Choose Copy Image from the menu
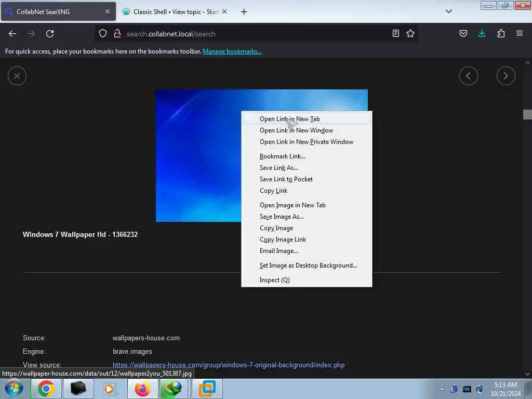 307,228
